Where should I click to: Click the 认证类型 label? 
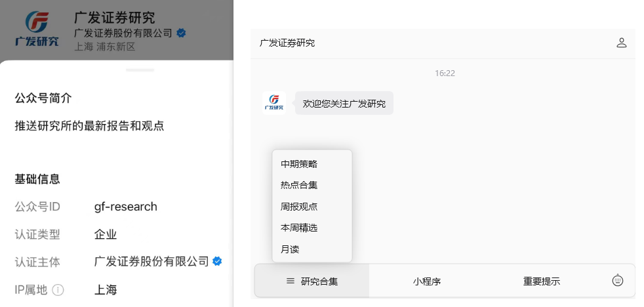tap(37, 235)
